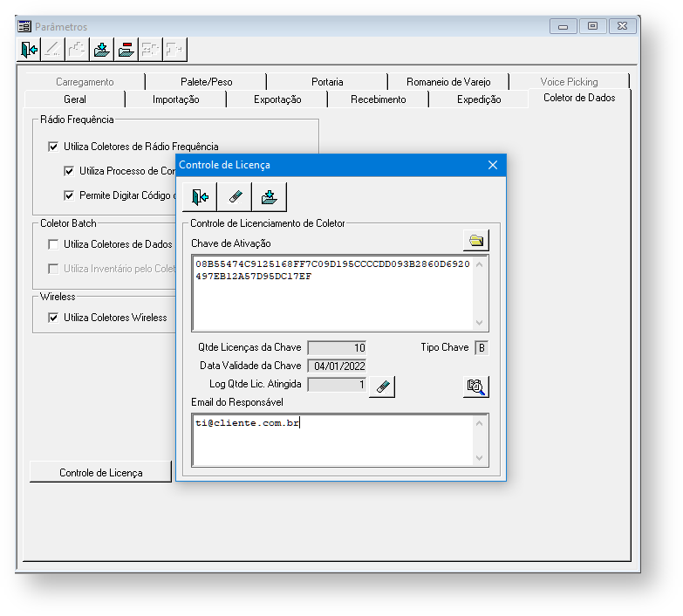Click email field scrollbar down arrow
This screenshot has height=616, width=683.
tap(480, 458)
